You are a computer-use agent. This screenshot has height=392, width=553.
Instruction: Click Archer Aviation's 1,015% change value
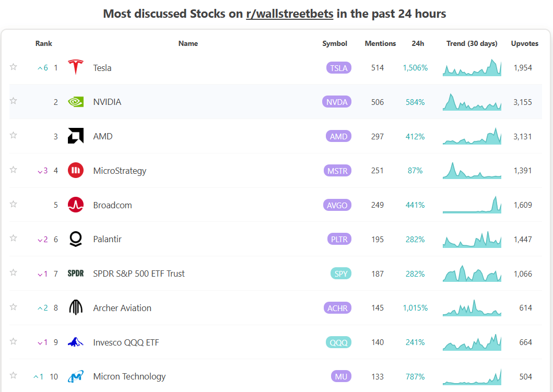click(x=415, y=308)
